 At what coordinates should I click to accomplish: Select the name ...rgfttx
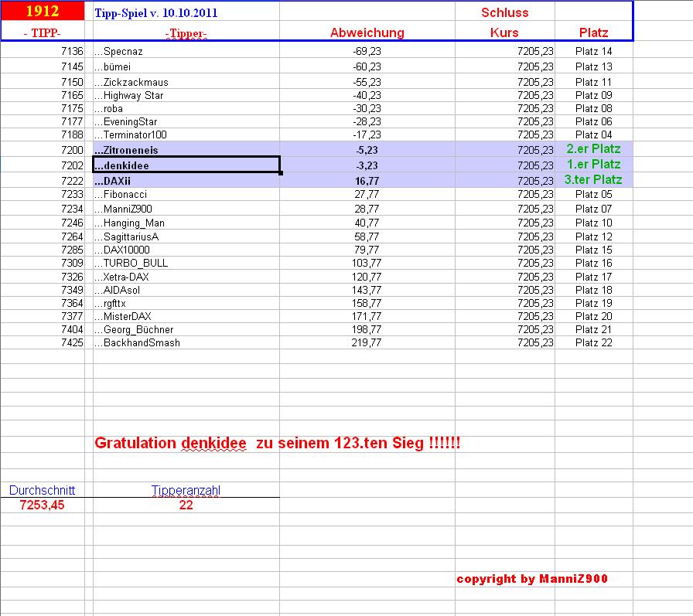(110, 304)
